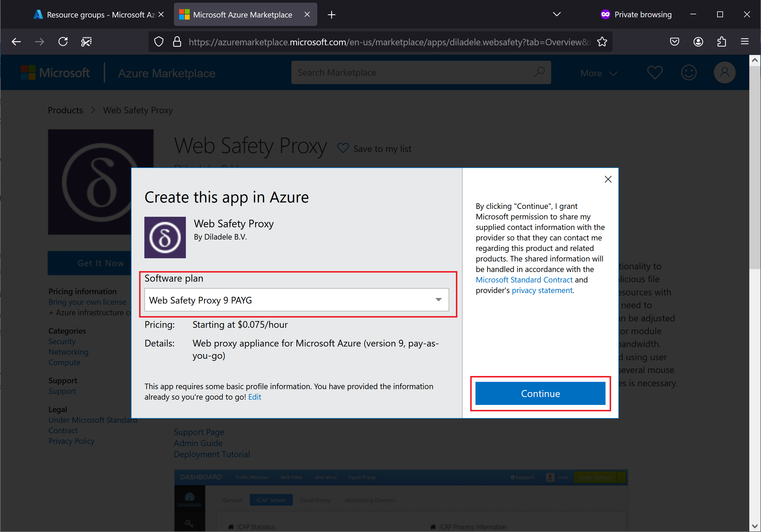Open the extensions puzzle icon
Image resolution: width=761 pixels, height=532 pixels.
point(722,42)
